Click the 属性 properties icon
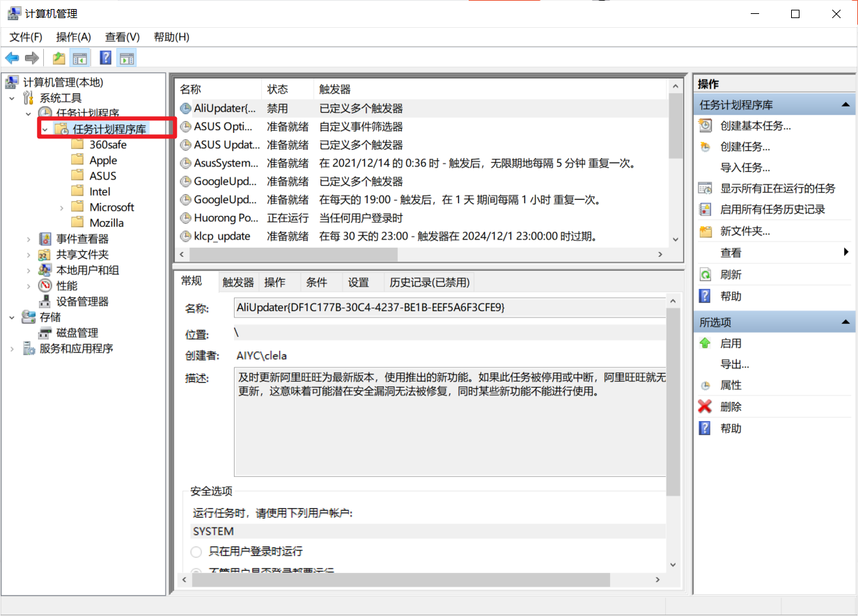Viewport: 858px width, 616px height. coord(705,385)
